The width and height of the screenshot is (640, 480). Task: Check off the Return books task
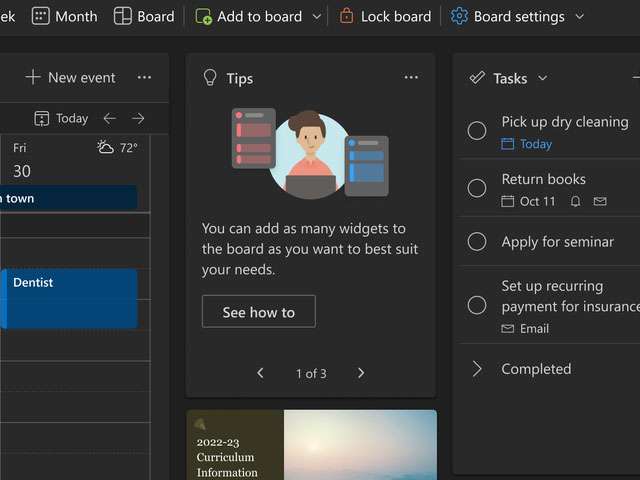[x=477, y=188]
